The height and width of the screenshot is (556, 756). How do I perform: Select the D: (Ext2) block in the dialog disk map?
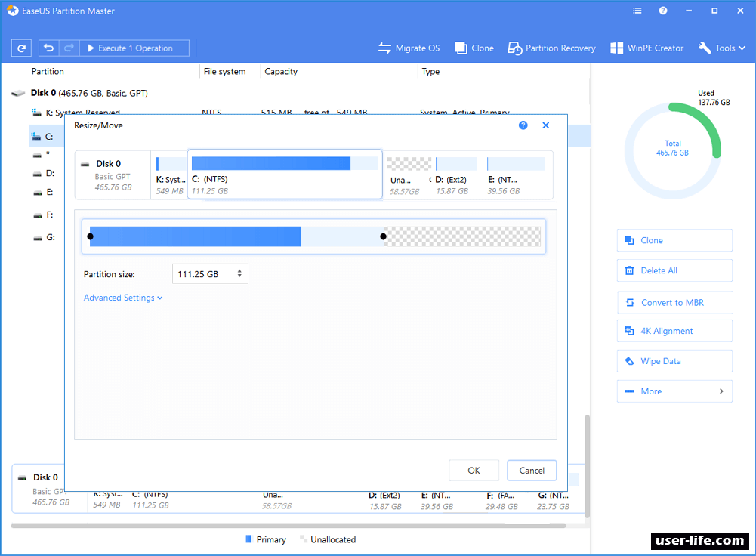455,175
